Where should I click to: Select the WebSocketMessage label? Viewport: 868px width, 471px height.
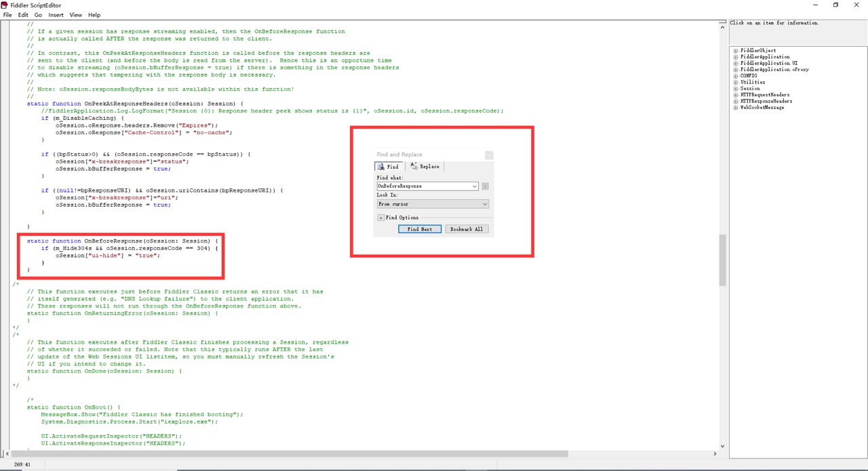click(x=762, y=108)
